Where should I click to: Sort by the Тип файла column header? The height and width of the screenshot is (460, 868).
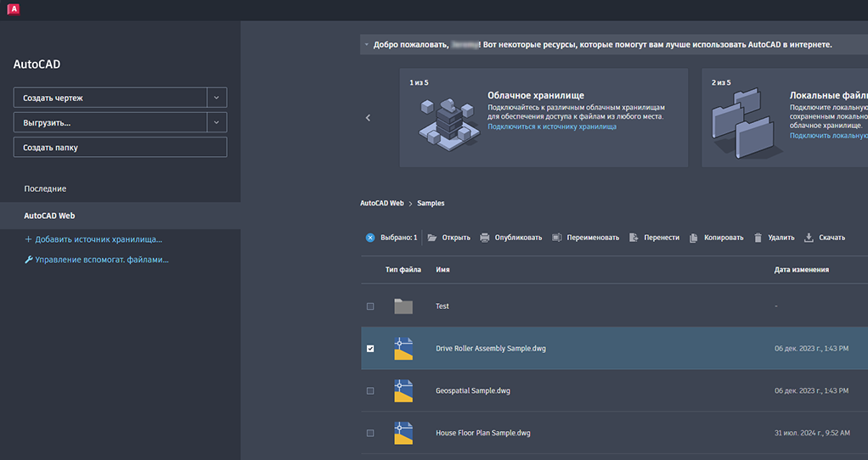tap(403, 270)
